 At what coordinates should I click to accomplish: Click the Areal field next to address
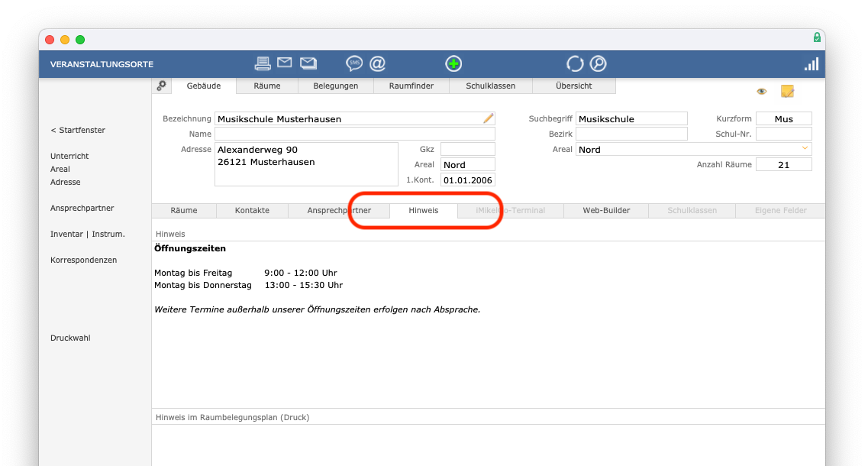point(467,164)
